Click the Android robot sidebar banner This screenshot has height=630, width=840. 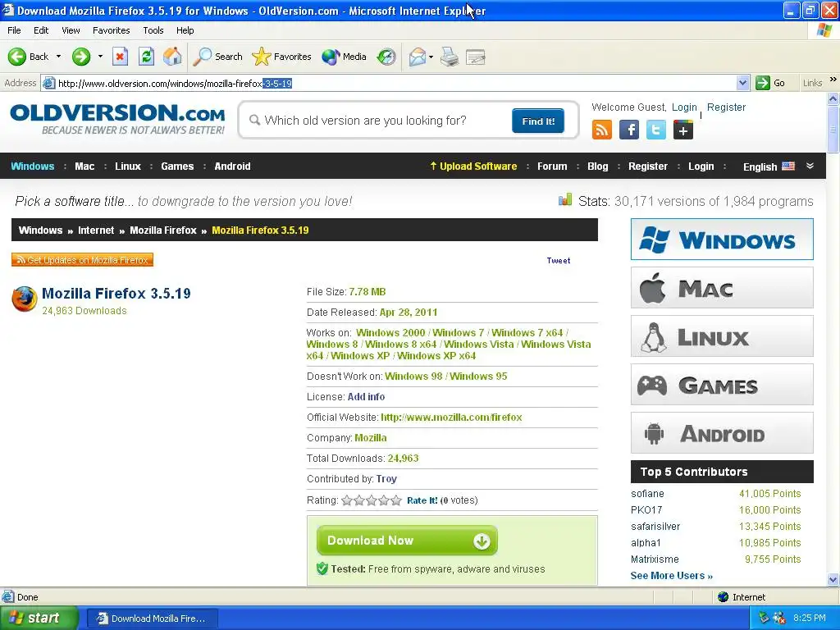[722, 433]
